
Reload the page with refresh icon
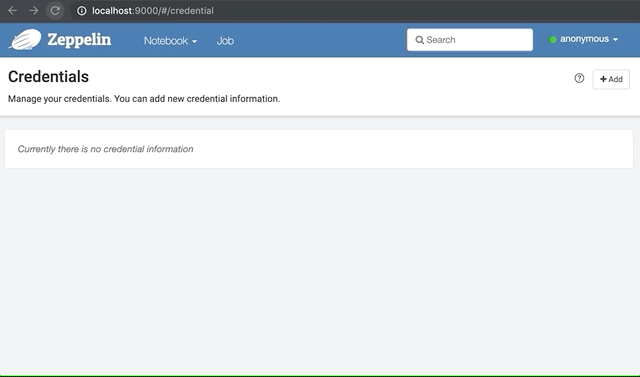[x=55, y=11]
